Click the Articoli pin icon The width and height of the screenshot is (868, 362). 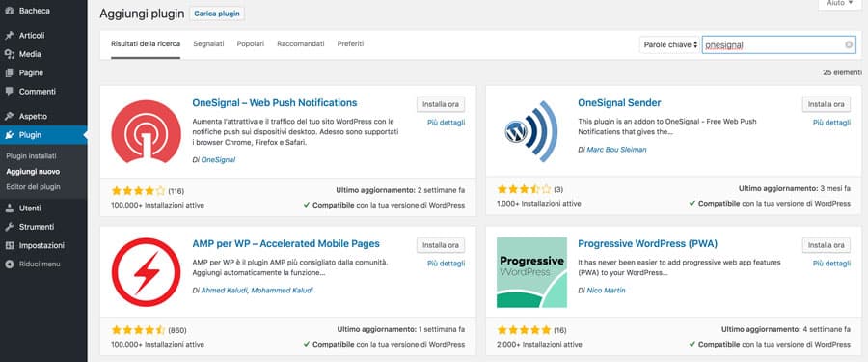pos(9,36)
